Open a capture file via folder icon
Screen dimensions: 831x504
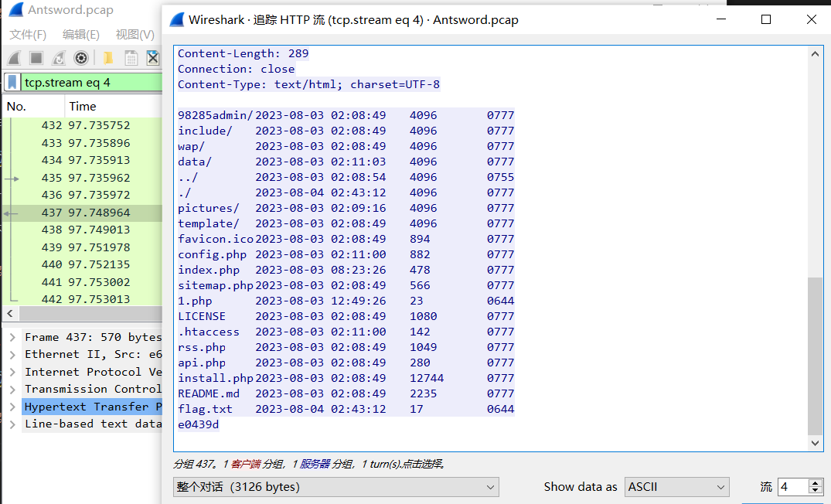click(107, 58)
